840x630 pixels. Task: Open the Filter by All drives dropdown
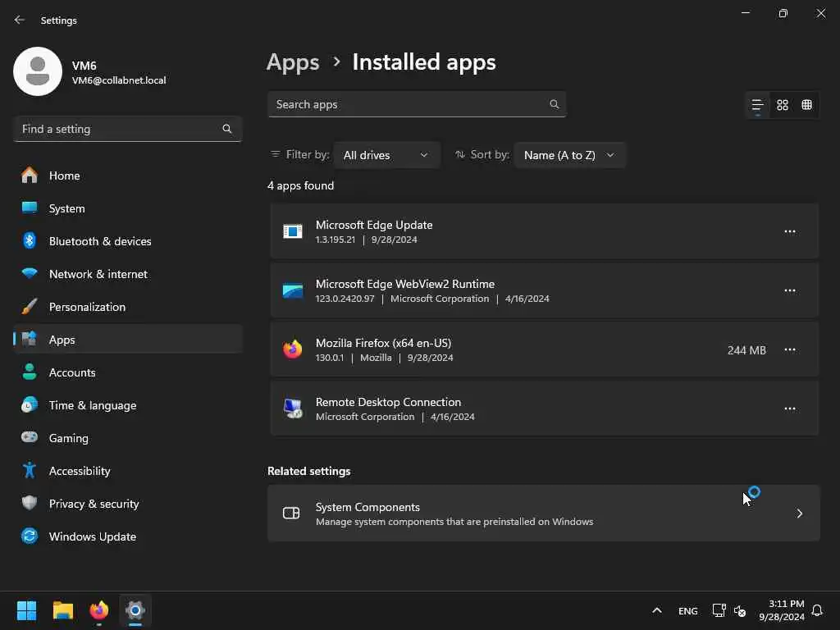click(386, 155)
